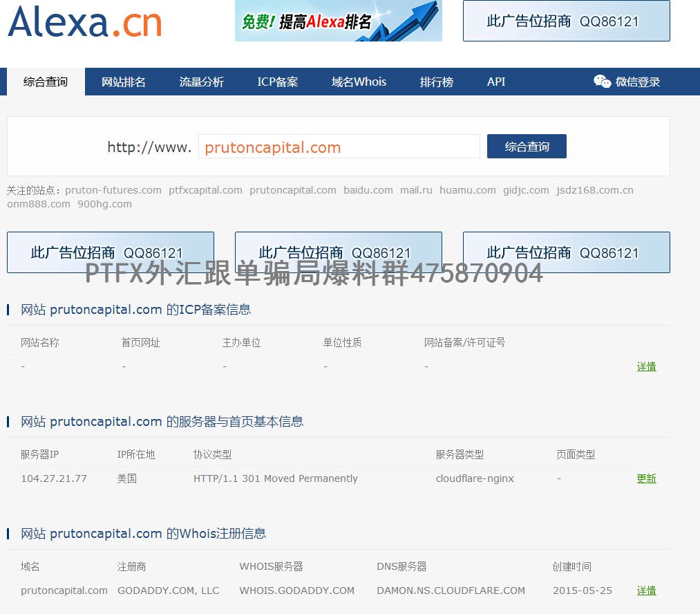Go to the ICP备案 tab
Viewport: 700px width, 614px height.
[x=277, y=82]
